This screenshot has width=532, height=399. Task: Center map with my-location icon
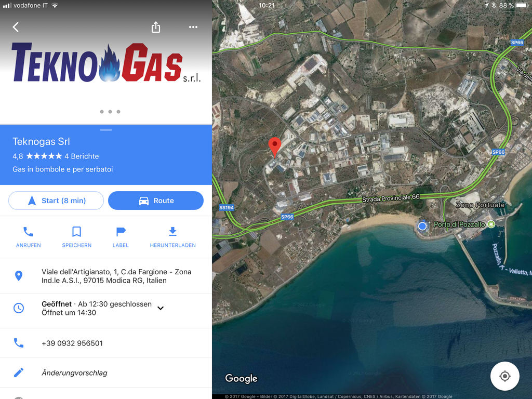click(x=504, y=376)
